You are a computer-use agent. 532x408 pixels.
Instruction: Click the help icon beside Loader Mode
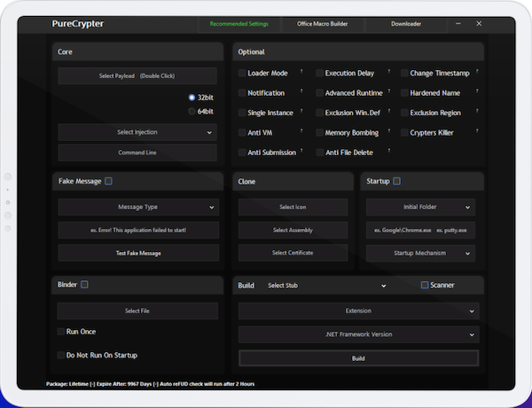[301, 71]
